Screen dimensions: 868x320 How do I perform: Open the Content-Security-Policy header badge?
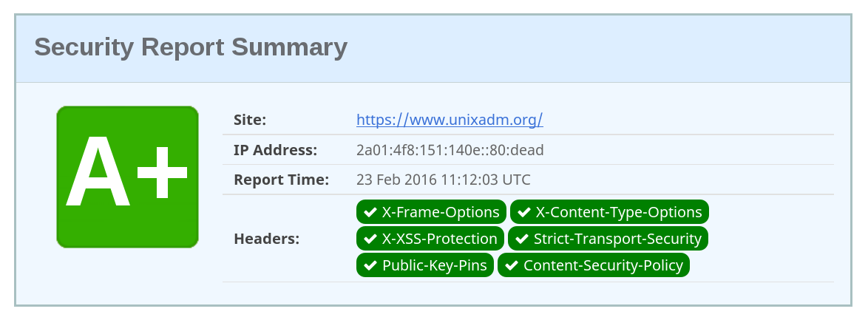pyautogui.click(x=594, y=265)
